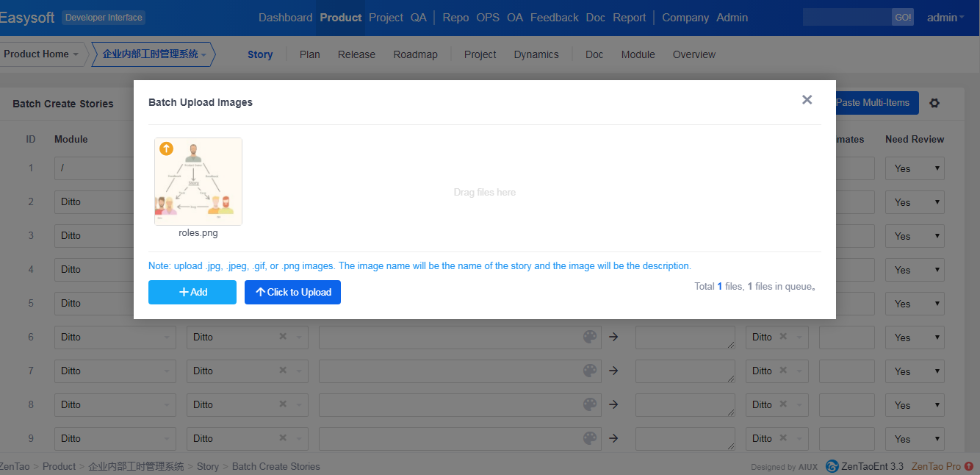Expand the admin user menu
Viewport: 980px width, 475px height.
click(x=945, y=18)
